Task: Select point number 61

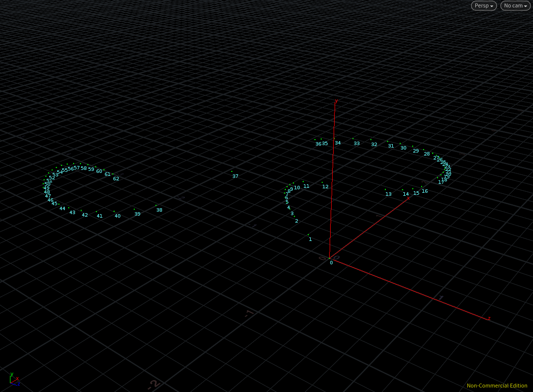Action: tap(107, 174)
